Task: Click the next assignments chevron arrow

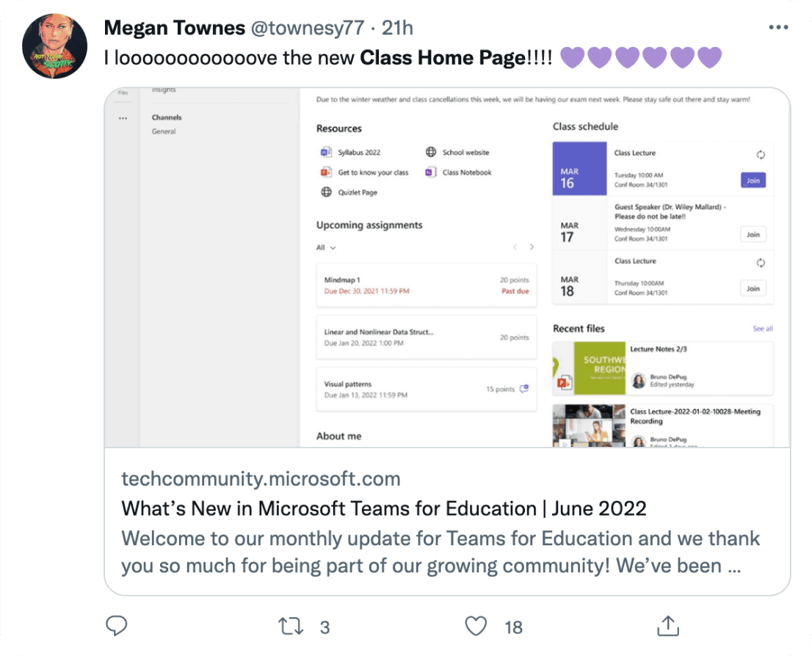Action: [x=532, y=247]
